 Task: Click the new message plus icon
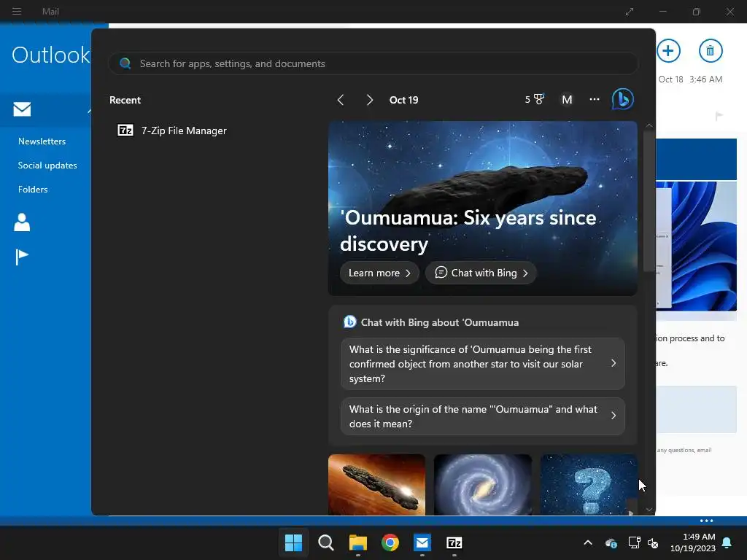[668, 50]
